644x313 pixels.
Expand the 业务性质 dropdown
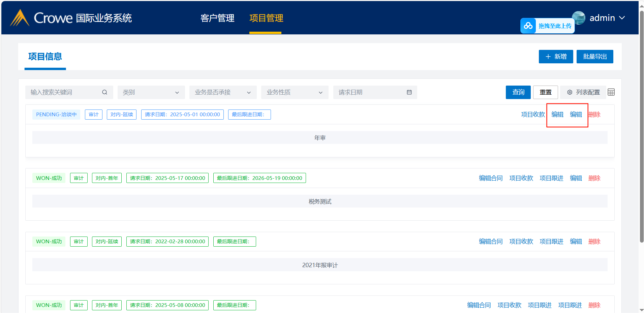(x=295, y=92)
